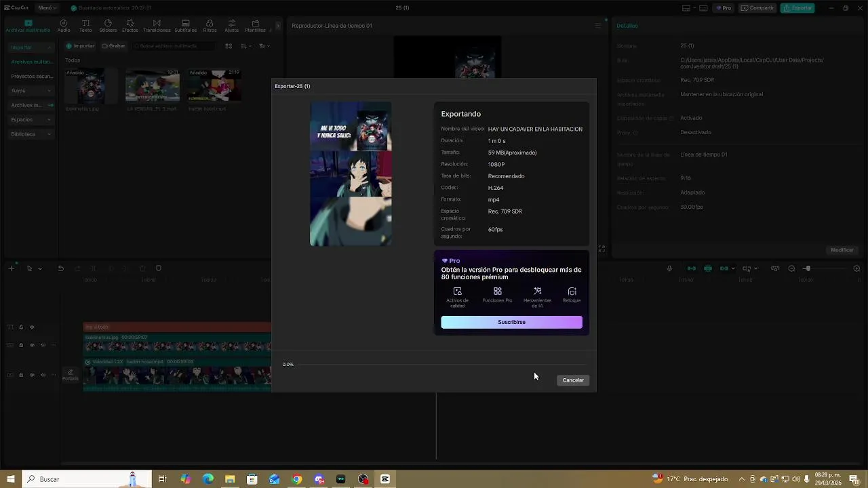Lock the text track
868x488 pixels.
[x=21, y=327]
